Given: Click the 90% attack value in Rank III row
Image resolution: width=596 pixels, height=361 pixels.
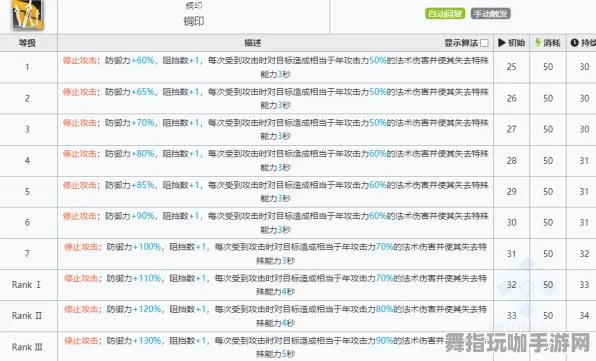Looking at the screenshot, I should [384, 340].
